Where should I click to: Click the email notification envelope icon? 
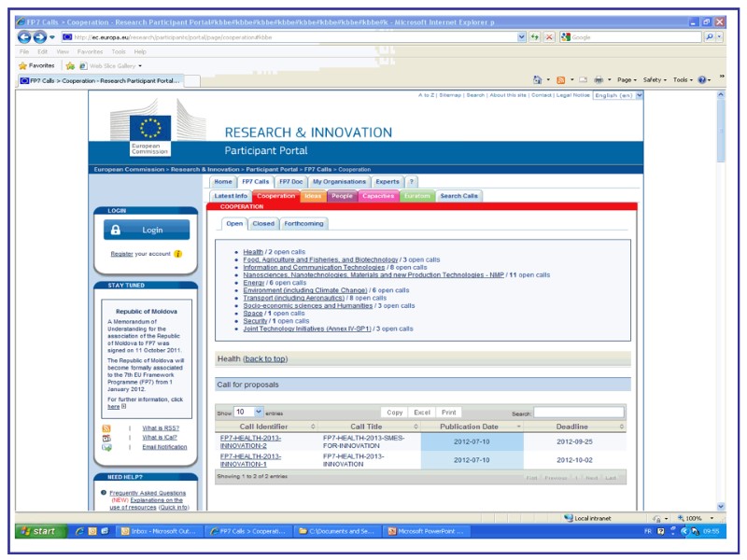point(106,448)
